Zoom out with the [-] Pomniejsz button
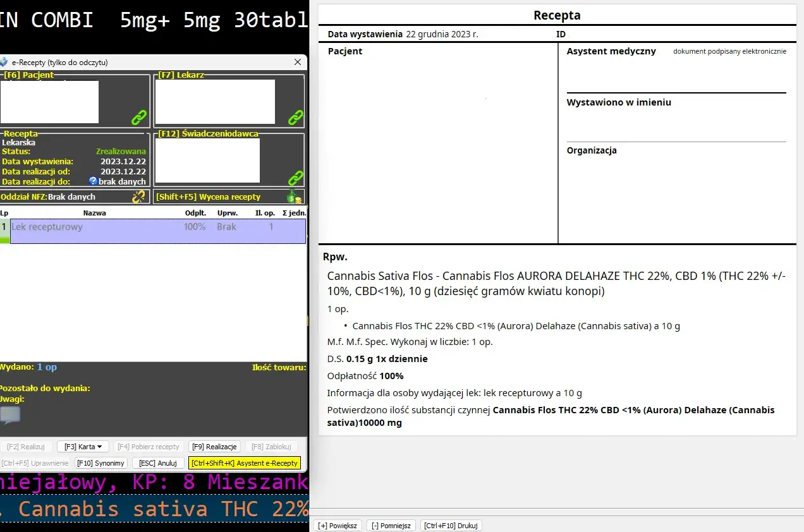The image size is (804, 532). coord(391,526)
